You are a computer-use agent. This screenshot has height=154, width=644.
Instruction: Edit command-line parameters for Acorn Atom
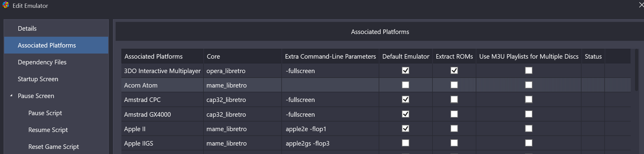pyautogui.click(x=330, y=85)
